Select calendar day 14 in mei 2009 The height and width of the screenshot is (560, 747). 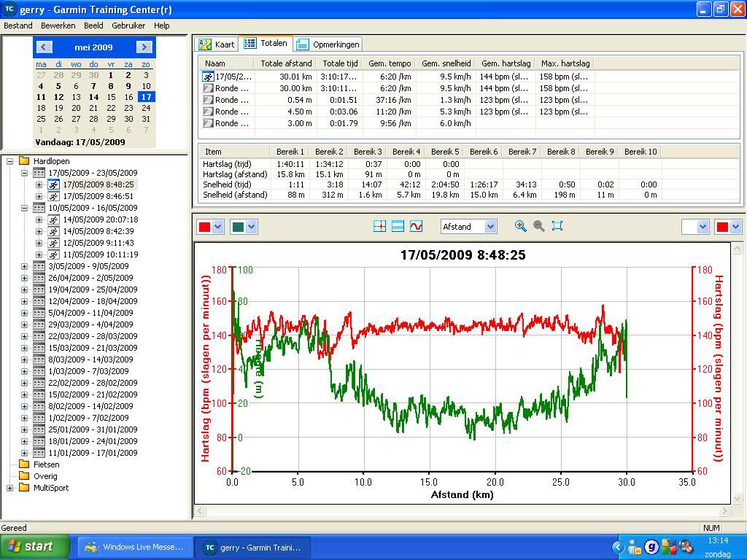[93, 97]
